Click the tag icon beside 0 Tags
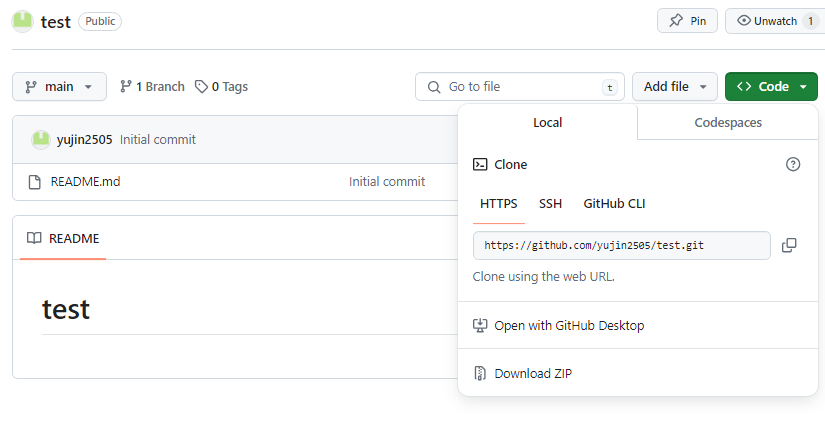Viewport: 825px width, 421px height. (201, 86)
